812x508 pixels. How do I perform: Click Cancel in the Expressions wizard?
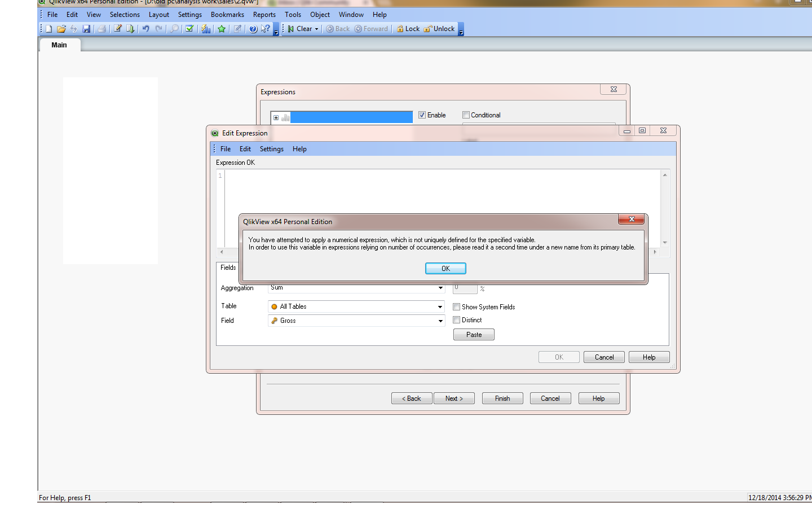pos(550,398)
